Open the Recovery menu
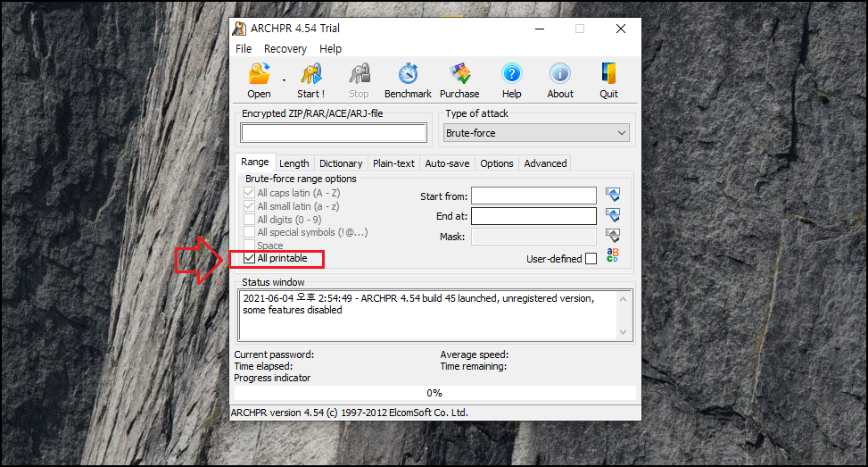The image size is (868, 467). (x=285, y=49)
